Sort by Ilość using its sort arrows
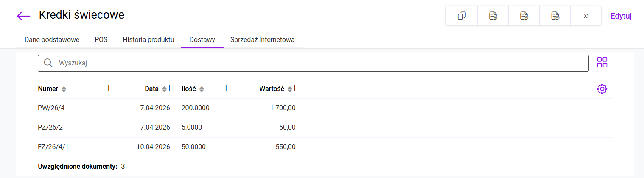 point(202,89)
